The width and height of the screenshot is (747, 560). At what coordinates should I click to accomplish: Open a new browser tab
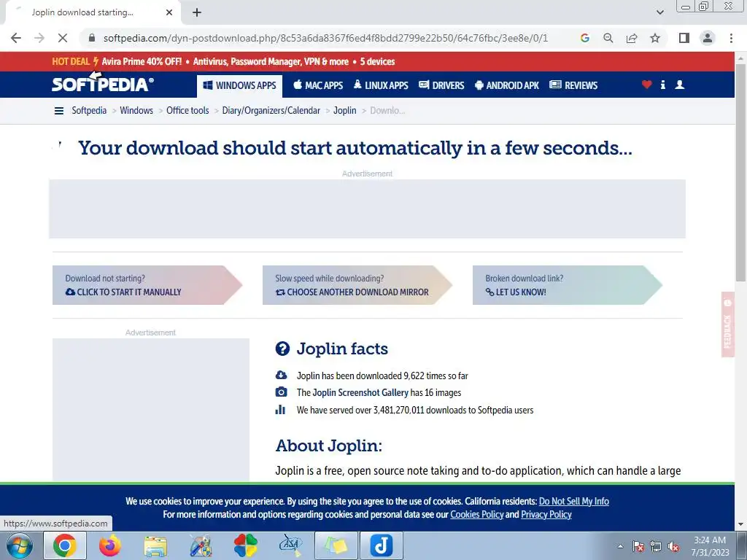click(x=197, y=12)
